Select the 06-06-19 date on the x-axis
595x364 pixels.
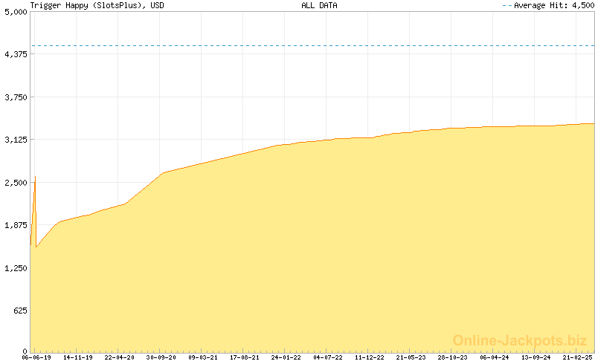[x=35, y=357]
